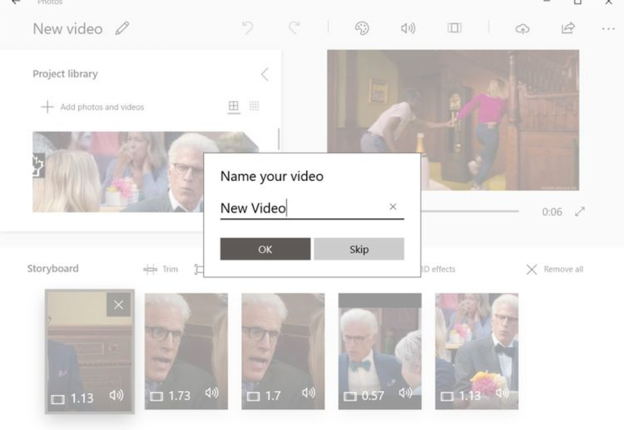Adjust volume on the 0.57 clip
This screenshot has width=624, height=430.
pyautogui.click(x=405, y=393)
